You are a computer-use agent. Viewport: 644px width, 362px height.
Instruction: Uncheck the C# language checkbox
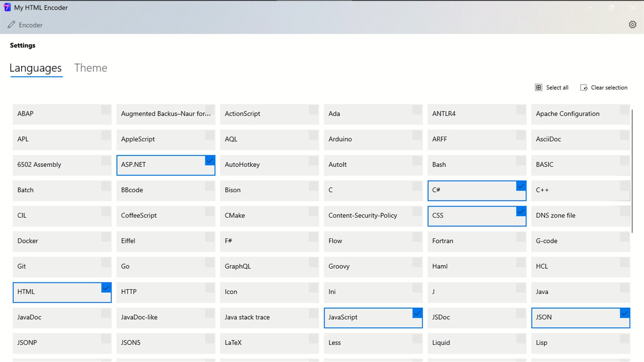521,186
